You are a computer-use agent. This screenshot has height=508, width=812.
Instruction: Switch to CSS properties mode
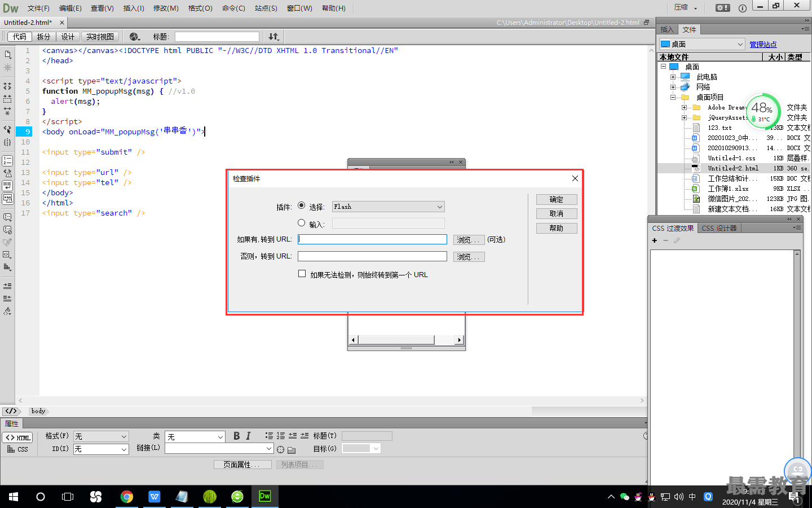(x=17, y=449)
